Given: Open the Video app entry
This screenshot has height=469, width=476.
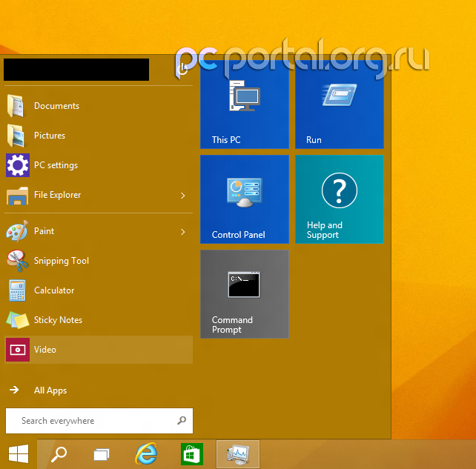Looking at the screenshot, I should pos(45,350).
